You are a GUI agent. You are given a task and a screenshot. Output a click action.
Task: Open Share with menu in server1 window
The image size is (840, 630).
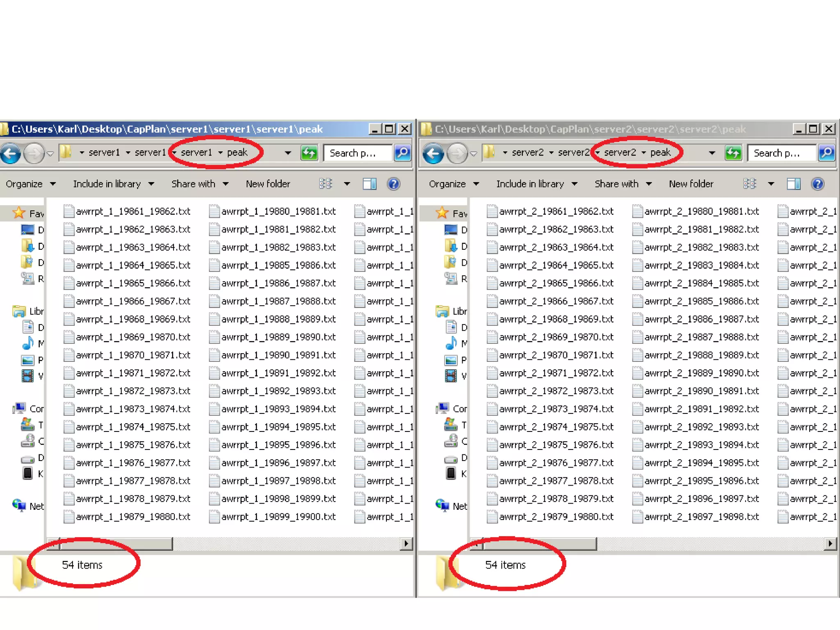click(x=200, y=184)
